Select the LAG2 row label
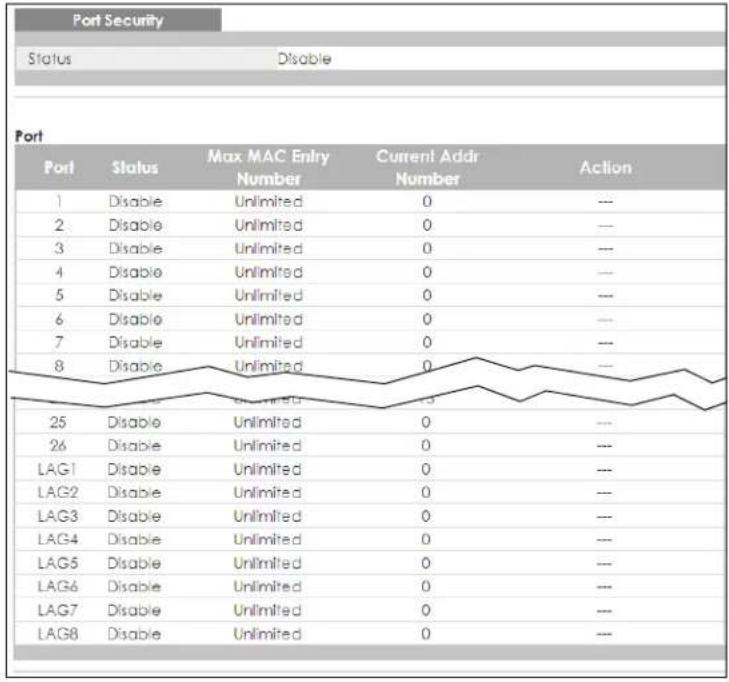This screenshot has height=682, width=729. [x=58, y=492]
